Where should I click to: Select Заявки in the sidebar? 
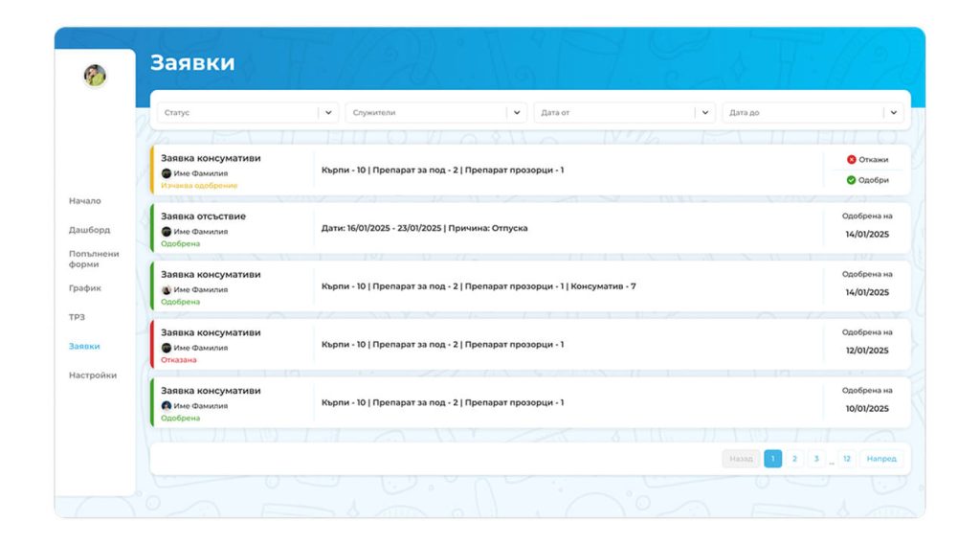click(x=84, y=346)
